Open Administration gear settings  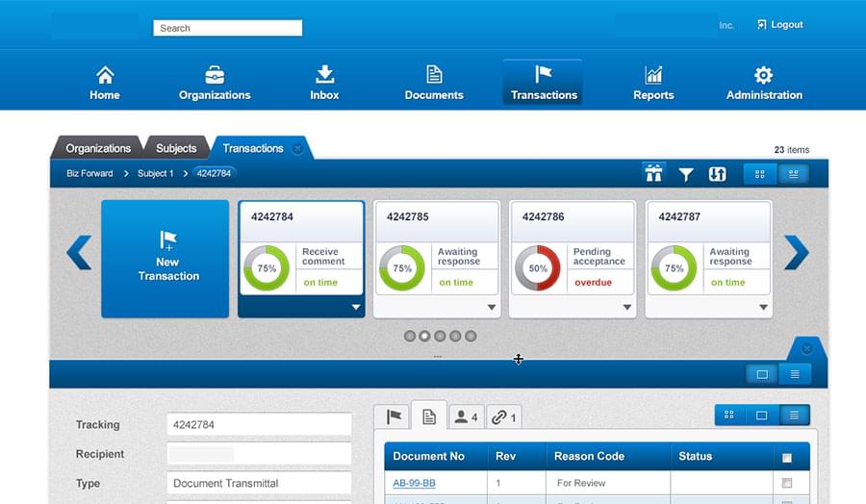coord(764,84)
